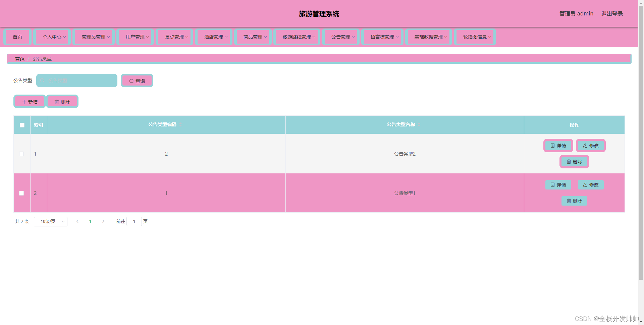Click the scrollbar down arrow
644x325 pixels.
pyautogui.click(x=641, y=322)
